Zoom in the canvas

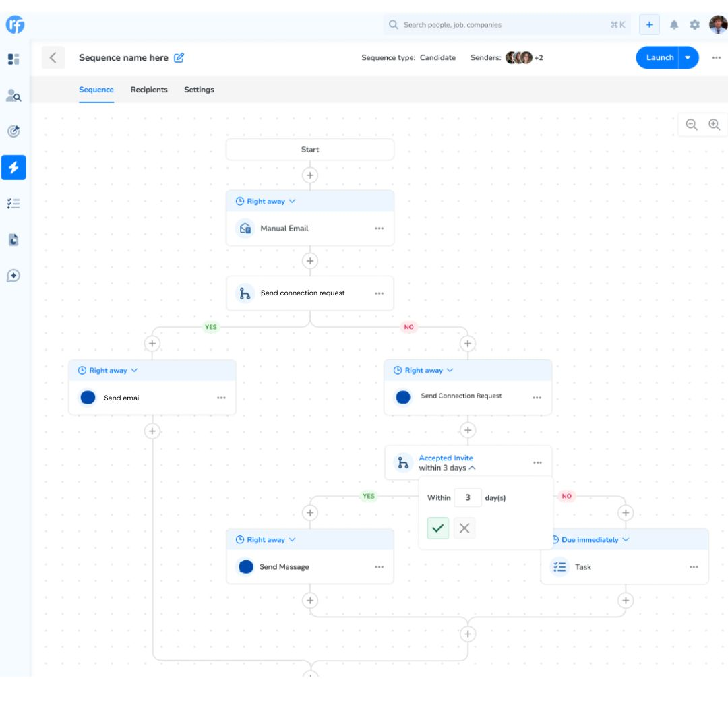coord(714,125)
